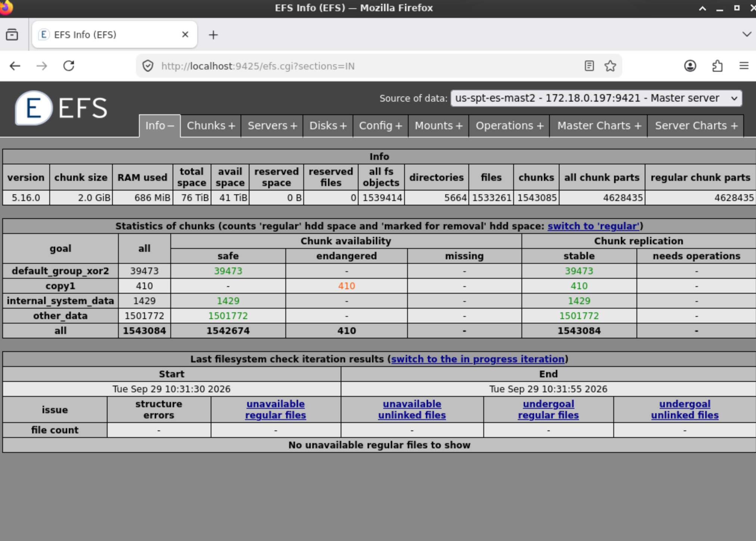Click the version value 5.16.0
756x541 pixels.
tap(26, 198)
